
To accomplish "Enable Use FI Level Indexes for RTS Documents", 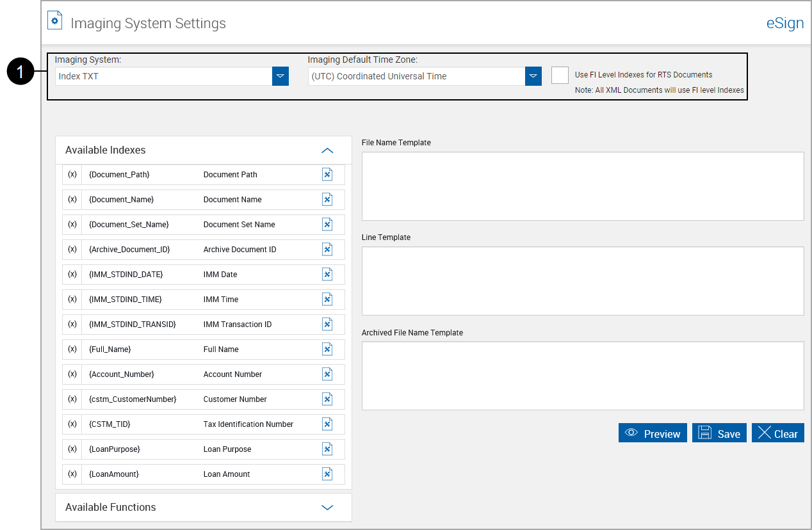I will point(560,75).
